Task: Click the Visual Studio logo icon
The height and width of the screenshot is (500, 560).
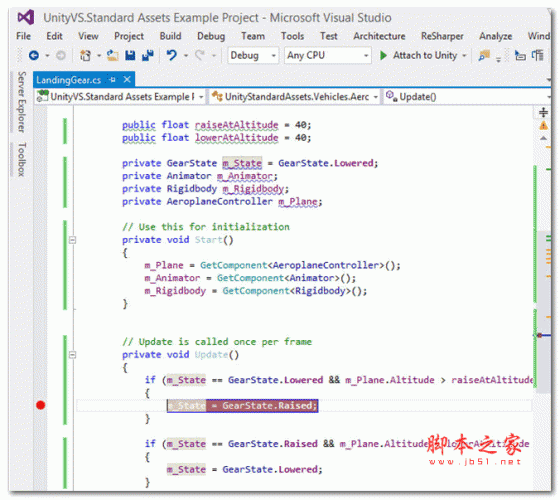Action: (26, 17)
